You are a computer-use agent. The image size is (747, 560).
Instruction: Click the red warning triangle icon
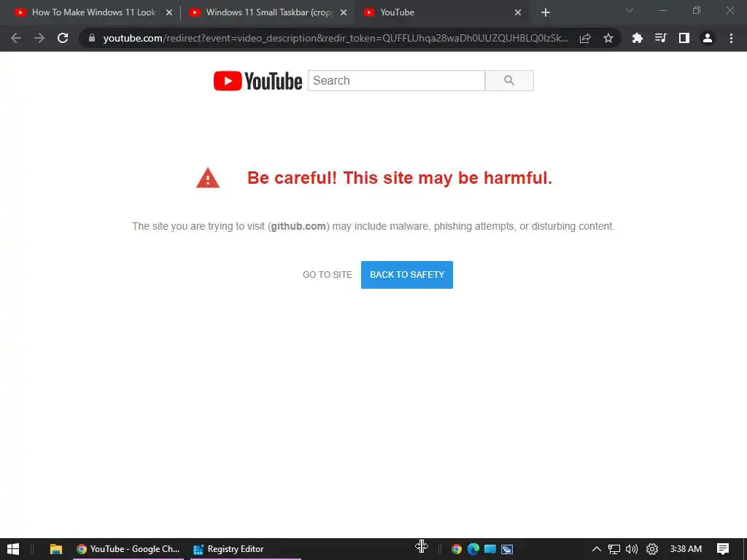(x=208, y=178)
